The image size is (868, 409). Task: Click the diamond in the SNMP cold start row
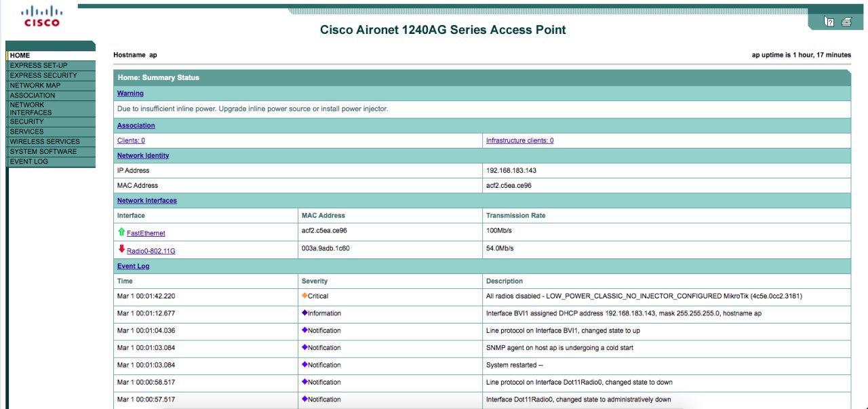tap(304, 347)
